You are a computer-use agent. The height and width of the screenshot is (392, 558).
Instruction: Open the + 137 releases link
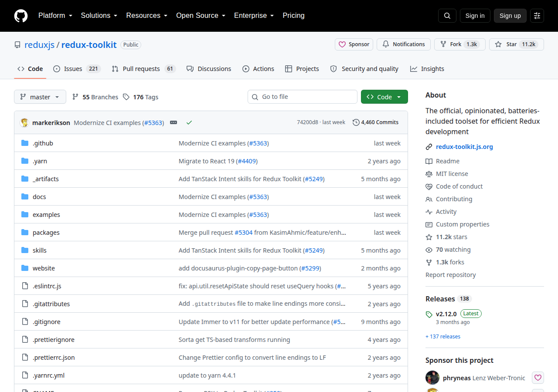tap(443, 337)
